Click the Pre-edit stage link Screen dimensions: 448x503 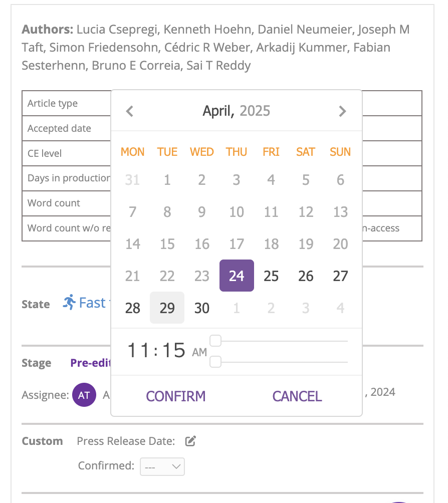tap(91, 363)
